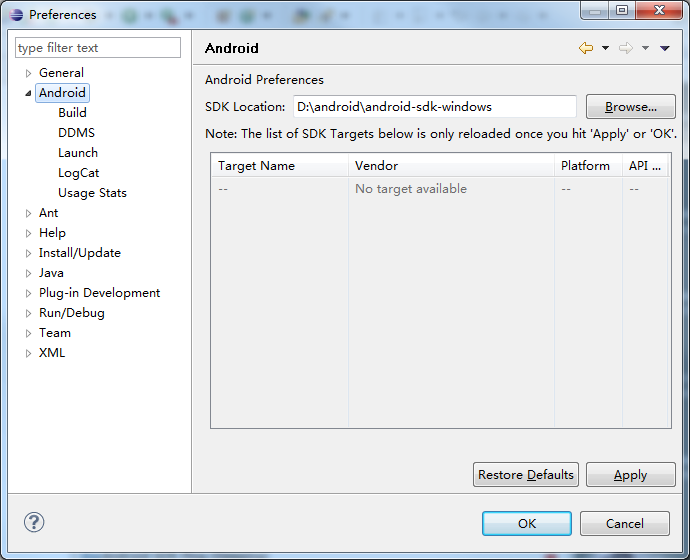Open the LogCat preference page
This screenshot has height=560, width=690.
tap(79, 173)
